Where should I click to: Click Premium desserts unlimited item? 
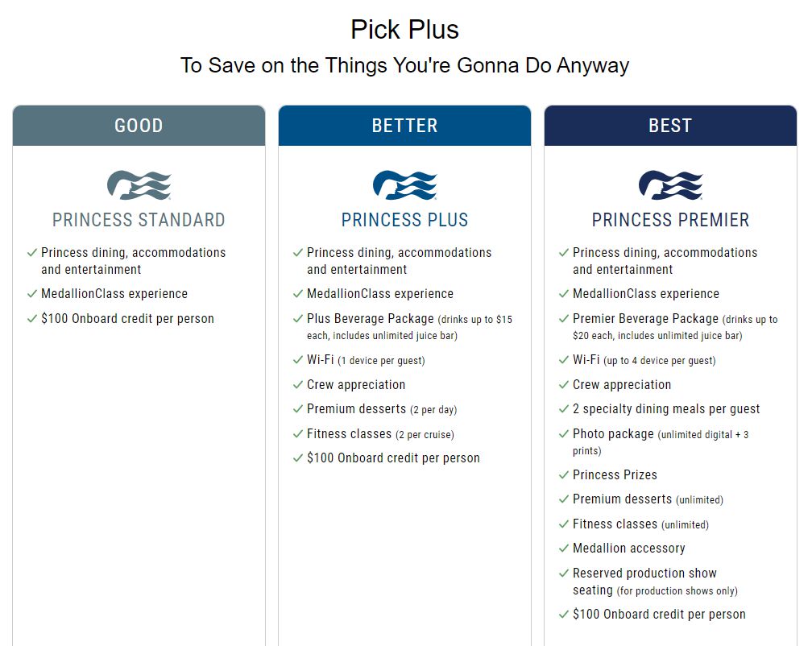(x=648, y=499)
